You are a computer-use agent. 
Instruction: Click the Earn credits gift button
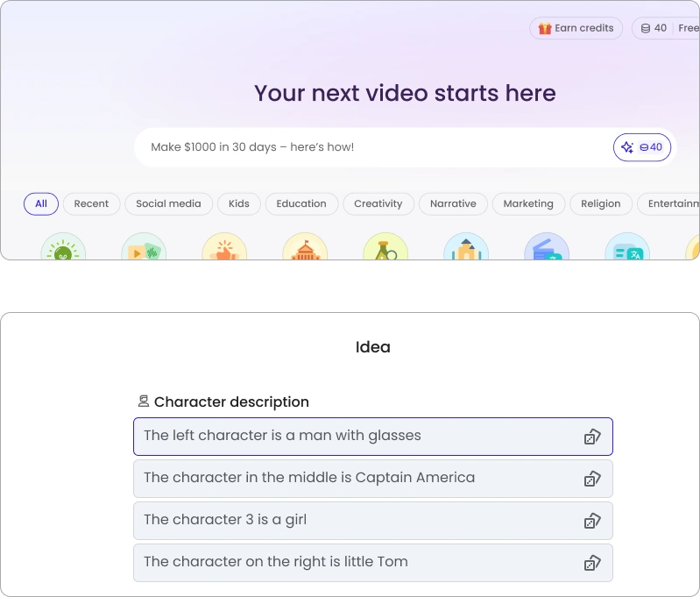pos(576,28)
